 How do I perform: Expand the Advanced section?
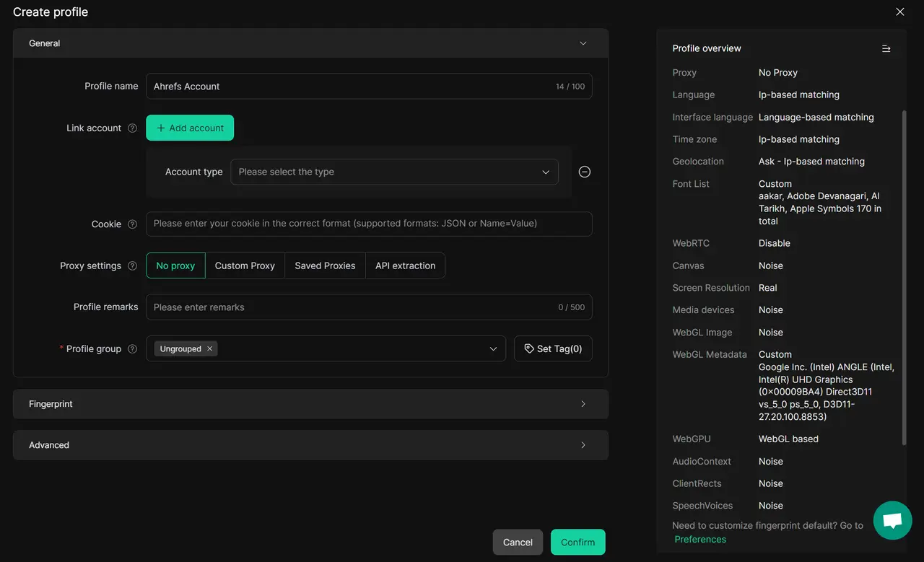(310, 445)
